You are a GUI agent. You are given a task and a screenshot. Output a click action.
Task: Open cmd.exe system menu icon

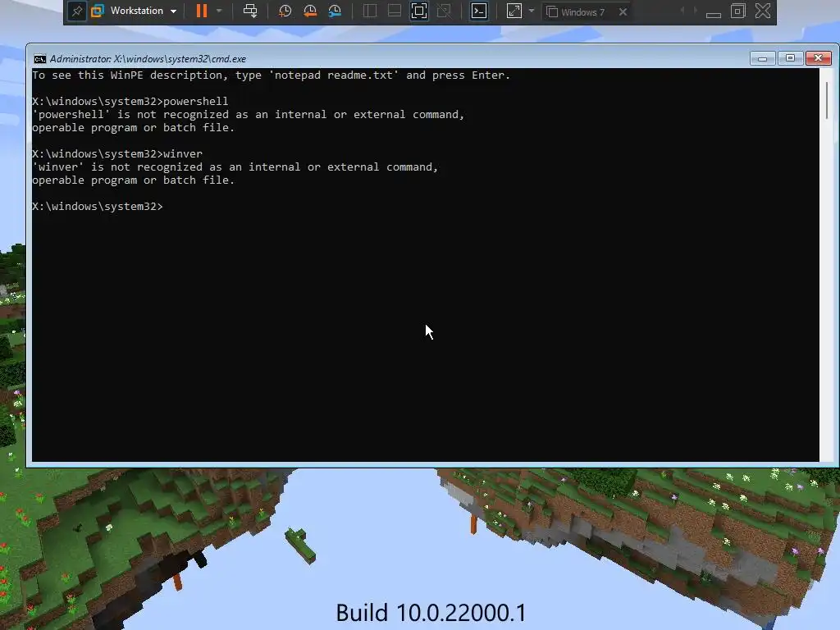click(x=39, y=59)
